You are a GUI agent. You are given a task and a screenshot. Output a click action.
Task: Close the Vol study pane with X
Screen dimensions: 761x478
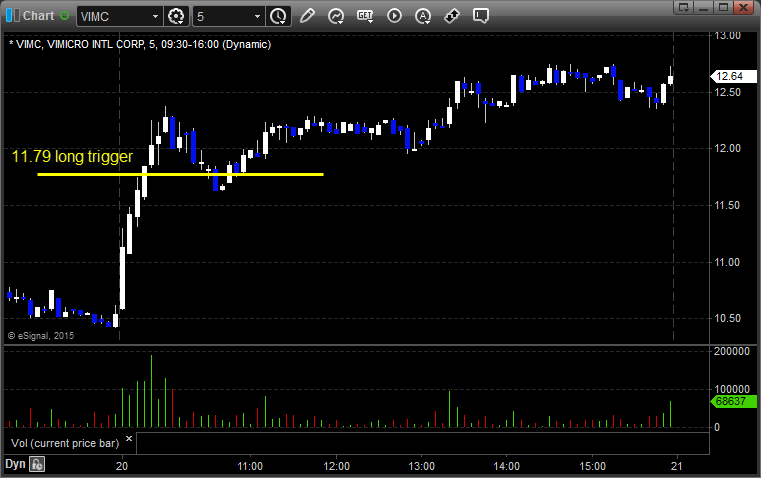(x=129, y=439)
